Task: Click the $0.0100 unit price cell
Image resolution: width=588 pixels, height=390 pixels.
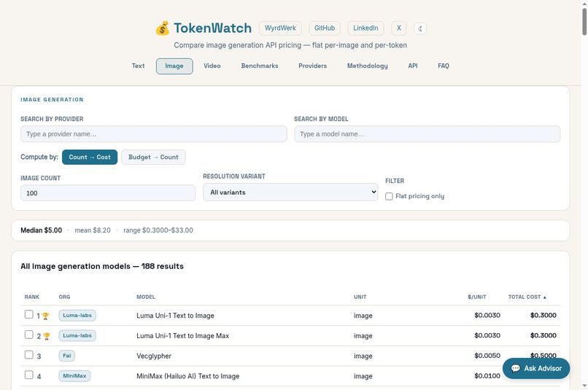Action: [x=487, y=375]
